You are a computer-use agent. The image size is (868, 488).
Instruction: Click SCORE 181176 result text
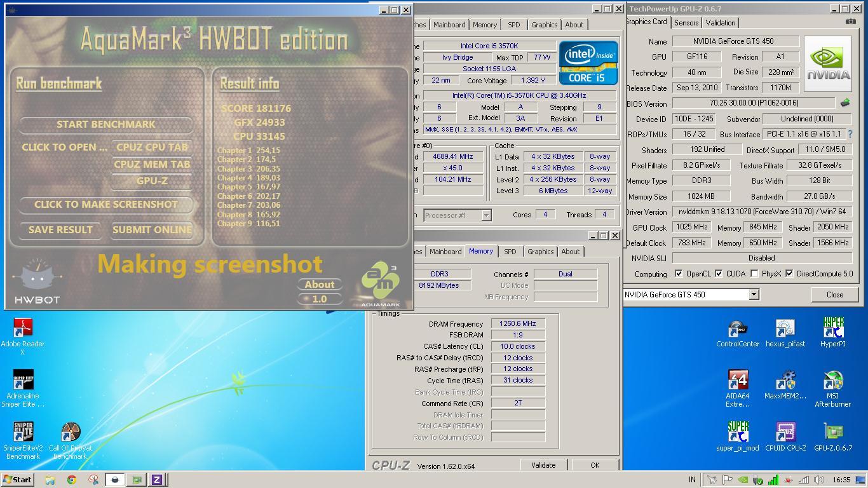point(256,109)
